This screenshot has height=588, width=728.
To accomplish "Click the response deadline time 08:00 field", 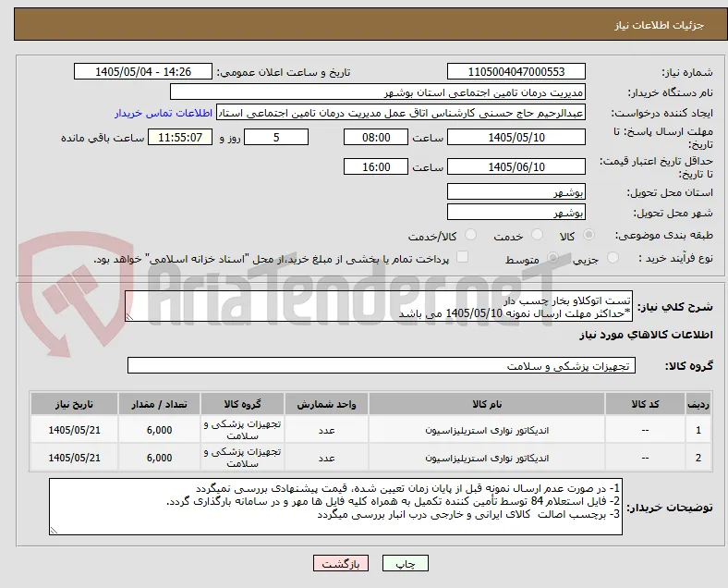I will click(376, 137).
